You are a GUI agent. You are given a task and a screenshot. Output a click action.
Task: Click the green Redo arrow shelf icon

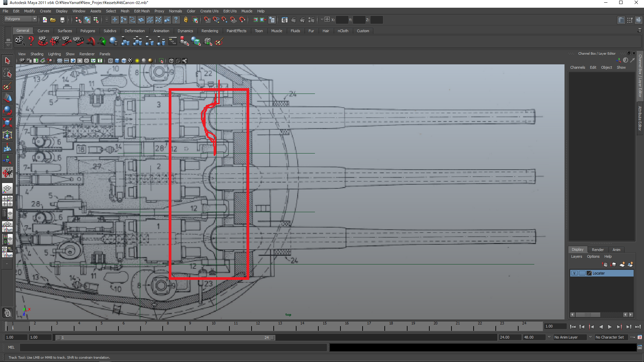[x=102, y=41]
